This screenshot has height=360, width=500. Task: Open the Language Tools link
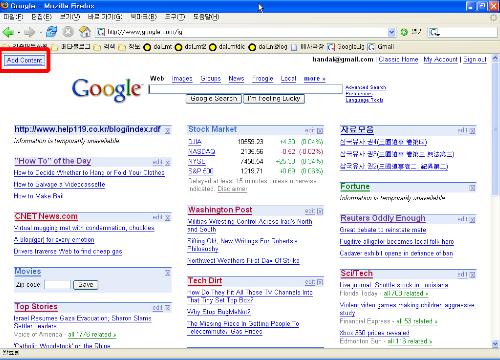pos(364,100)
